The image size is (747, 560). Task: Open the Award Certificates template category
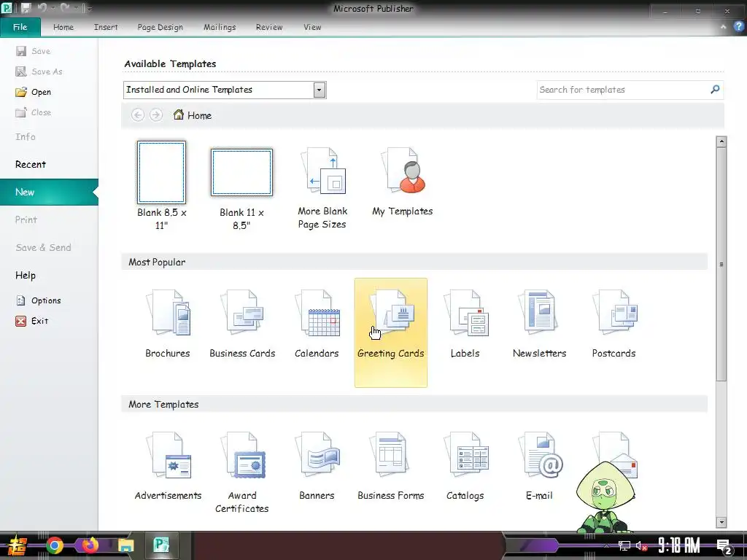[242, 472]
